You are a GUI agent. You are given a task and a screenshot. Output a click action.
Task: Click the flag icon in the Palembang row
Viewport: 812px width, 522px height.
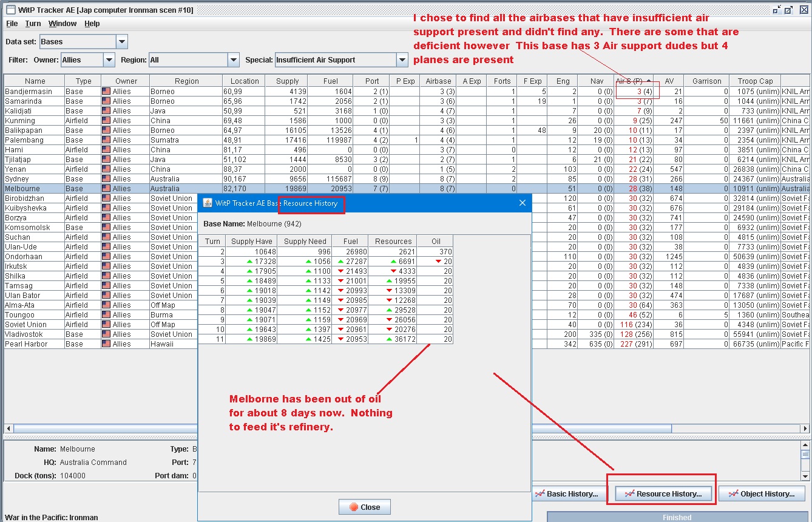(106, 140)
